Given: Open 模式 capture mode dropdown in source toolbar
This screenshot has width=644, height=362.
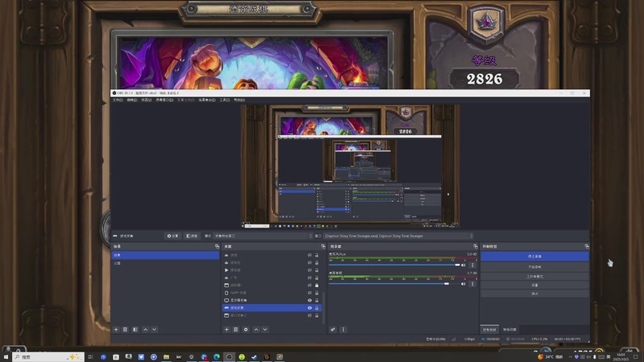Looking at the screenshot, I should pyautogui.click(x=263, y=236).
